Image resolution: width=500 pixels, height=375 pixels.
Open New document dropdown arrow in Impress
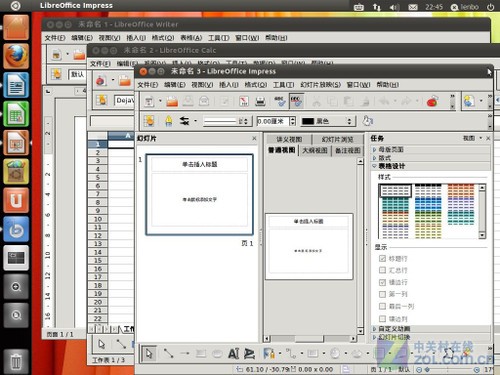point(160,101)
